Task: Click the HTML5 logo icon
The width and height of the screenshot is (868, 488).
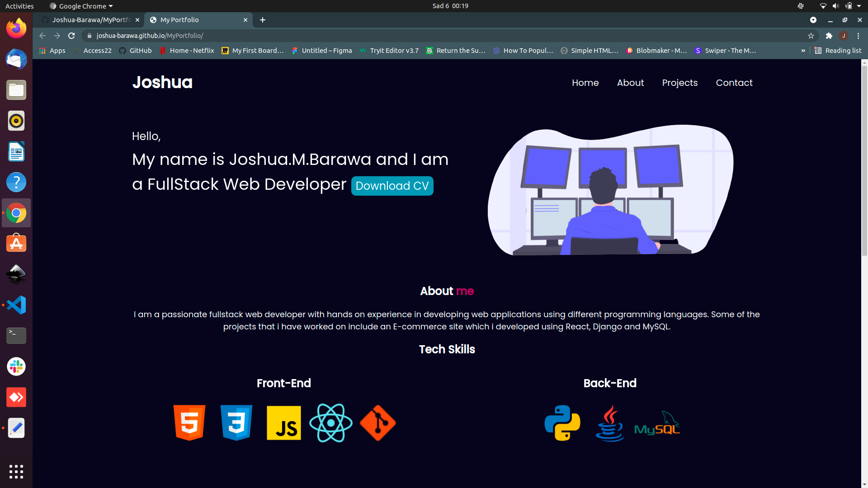Action: [x=189, y=423]
